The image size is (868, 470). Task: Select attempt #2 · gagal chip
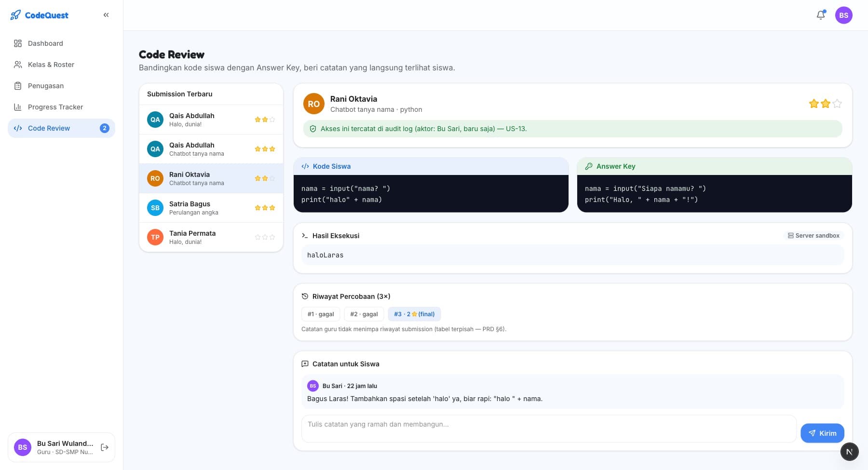[x=364, y=314]
